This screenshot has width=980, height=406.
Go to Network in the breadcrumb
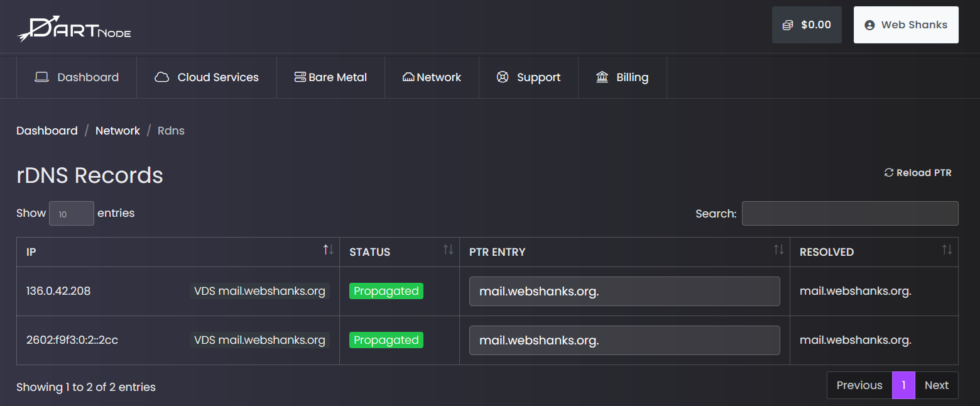117,131
